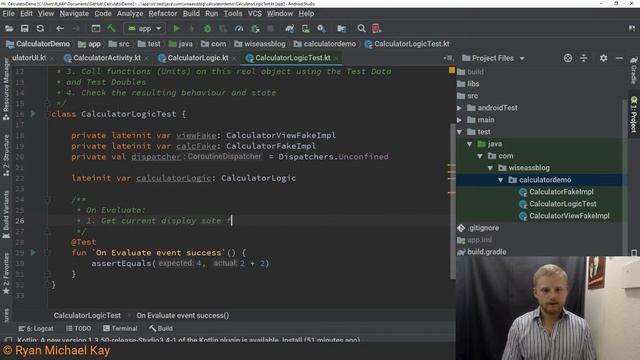Toggle the Resource Manager side tab
The image size is (640, 360).
coord(6,89)
